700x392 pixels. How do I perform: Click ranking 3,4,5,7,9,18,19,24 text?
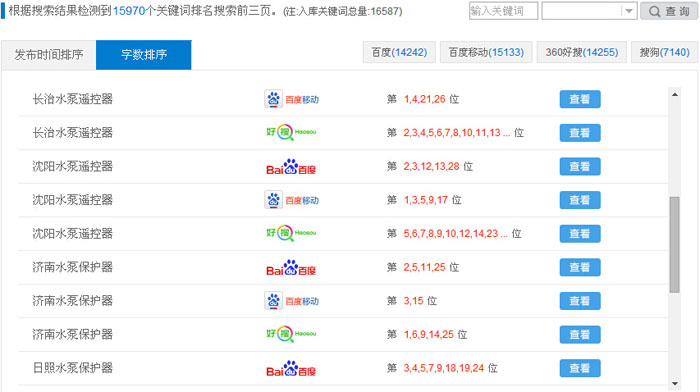pyautogui.click(x=444, y=368)
